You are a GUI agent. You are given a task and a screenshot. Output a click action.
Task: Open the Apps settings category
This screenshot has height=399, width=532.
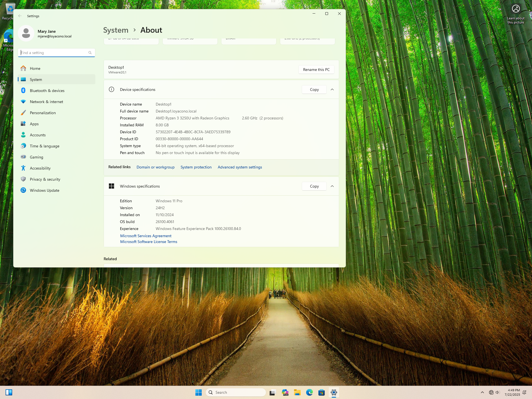coord(57,124)
